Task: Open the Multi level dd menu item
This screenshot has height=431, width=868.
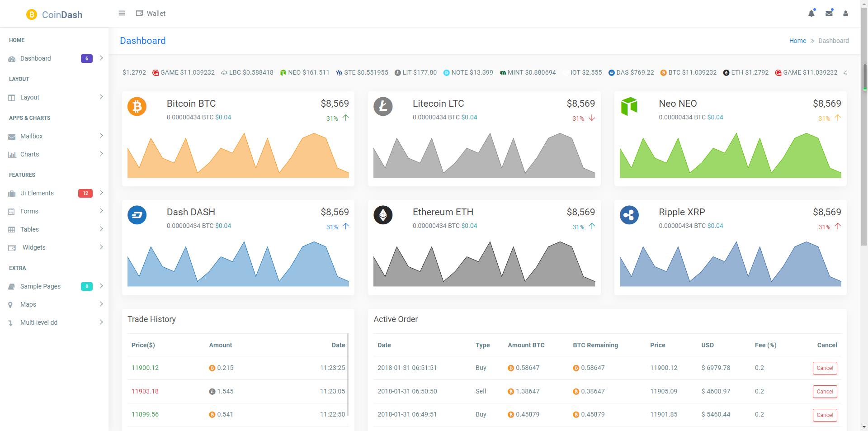Action: pyautogui.click(x=54, y=322)
